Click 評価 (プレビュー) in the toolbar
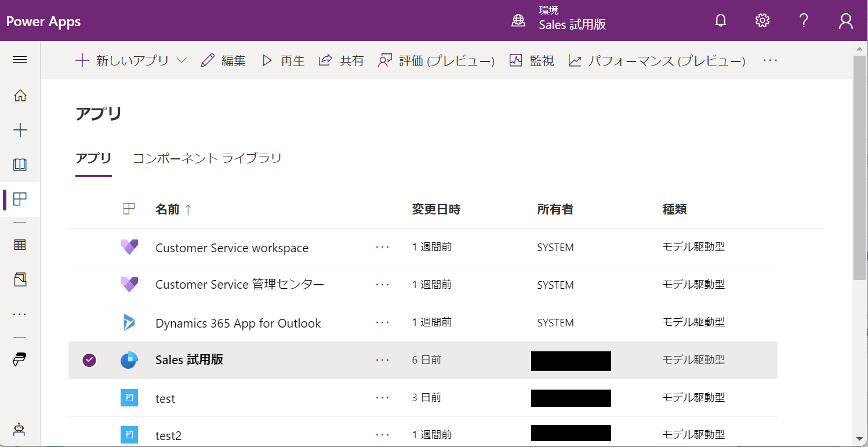This screenshot has height=447, width=868. tap(436, 60)
